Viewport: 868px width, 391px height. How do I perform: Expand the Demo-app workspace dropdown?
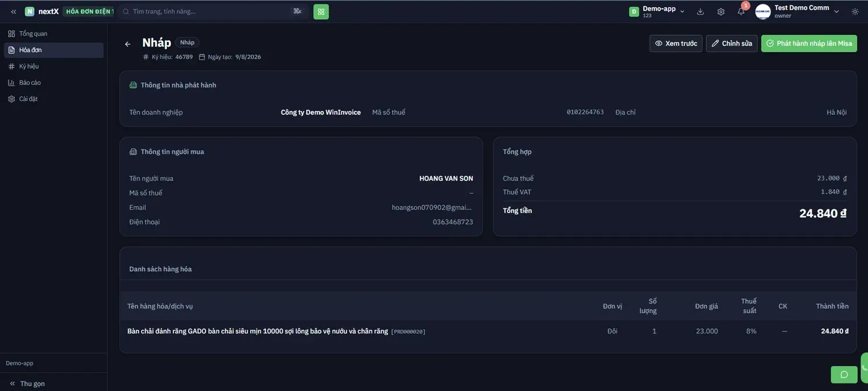click(x=657, y=12)
